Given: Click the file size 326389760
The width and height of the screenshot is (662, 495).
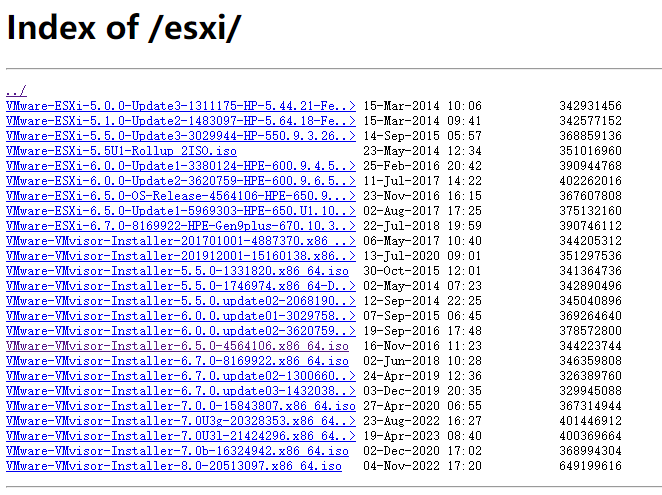Looking at the screenshot, I should tap(590, 376).
